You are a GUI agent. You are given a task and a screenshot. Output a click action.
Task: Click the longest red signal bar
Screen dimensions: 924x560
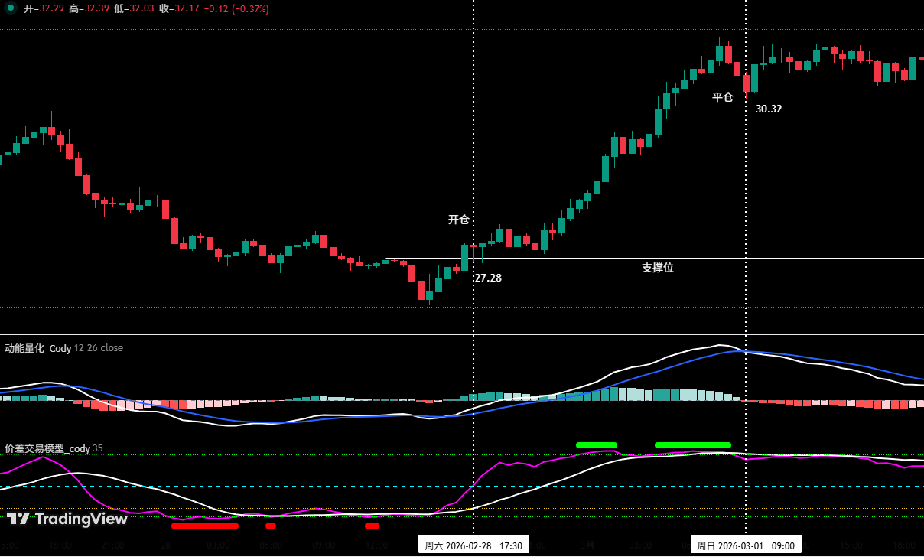click(204, 526)
